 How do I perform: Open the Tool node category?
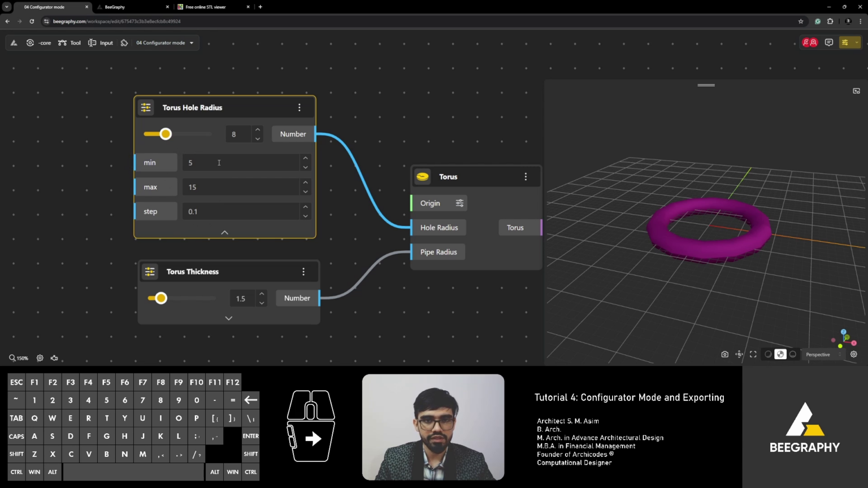tap(69, 42)
